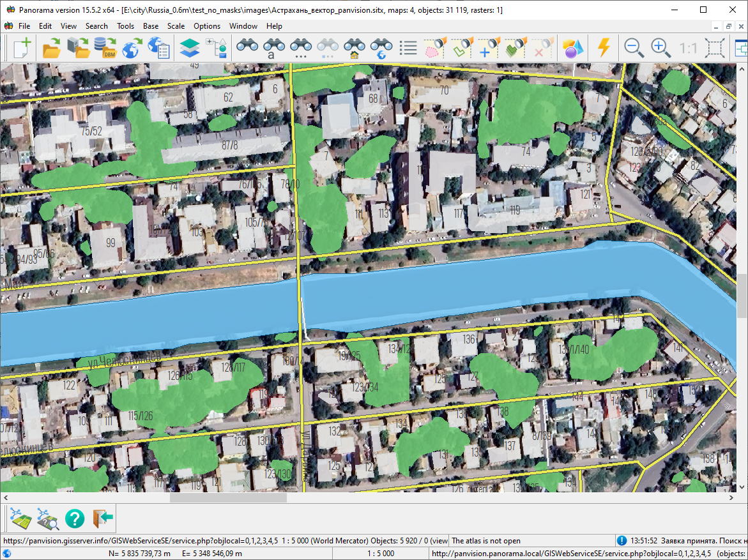Open the object tree legend icon
Viewport: 748px width, 560px height.
click(217, 48)
